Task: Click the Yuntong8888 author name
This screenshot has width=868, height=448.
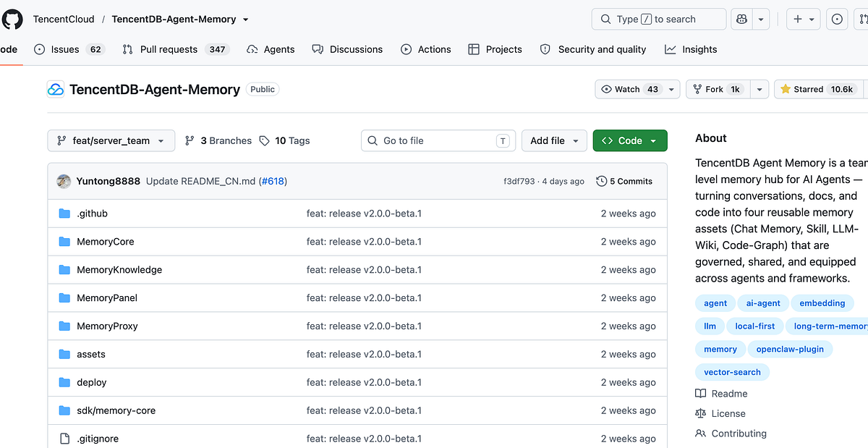Action: click(x=109, y=181)
